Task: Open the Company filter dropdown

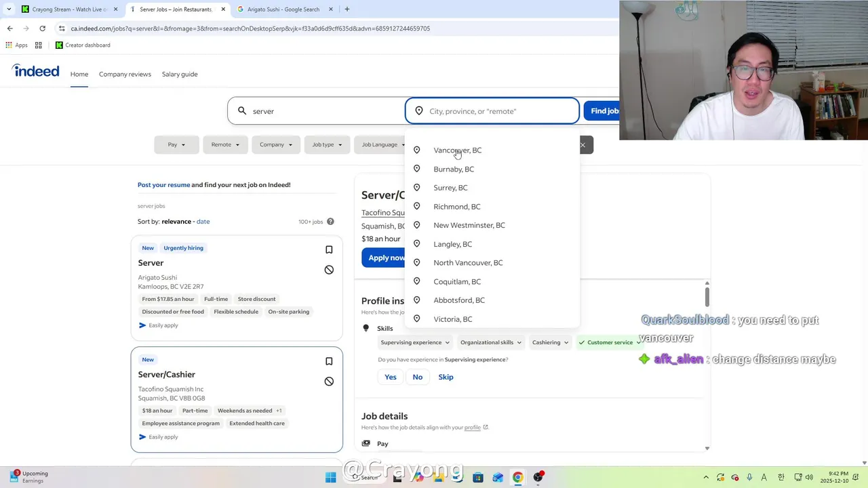Action: (276, 144)
